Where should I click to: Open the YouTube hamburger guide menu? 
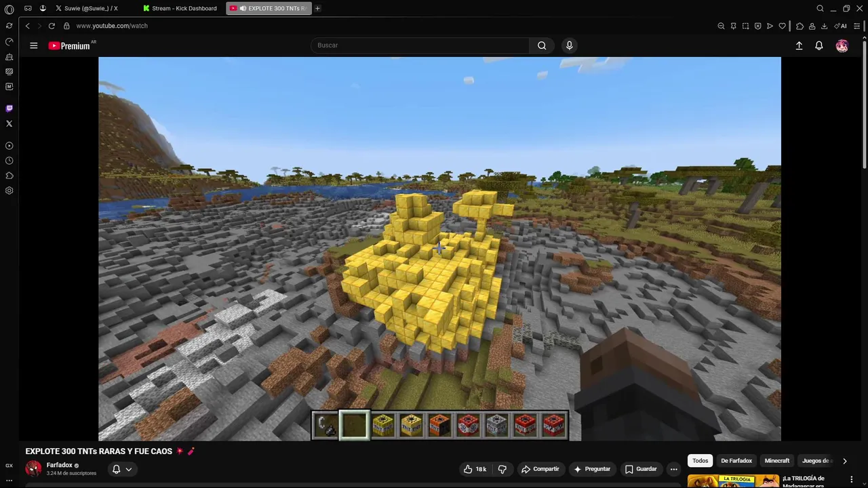[x=33, y=45]
